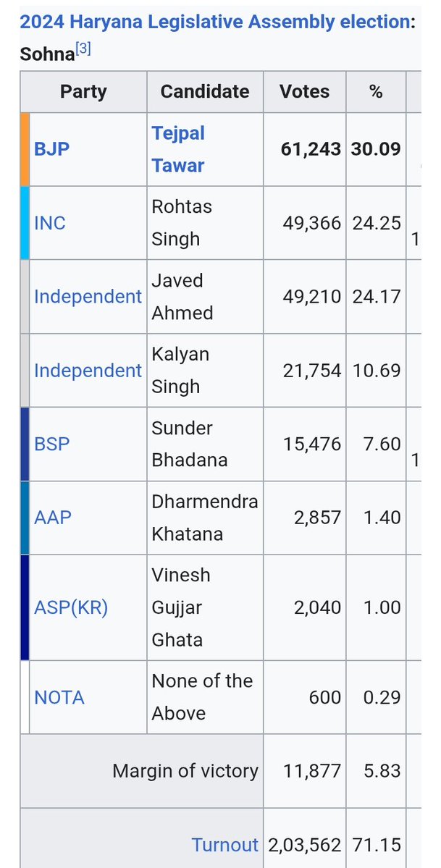Viewport: 441px width, 868px height.
Task: Click Independent link beside Kalyan Singh
Action: coord(88,371)
